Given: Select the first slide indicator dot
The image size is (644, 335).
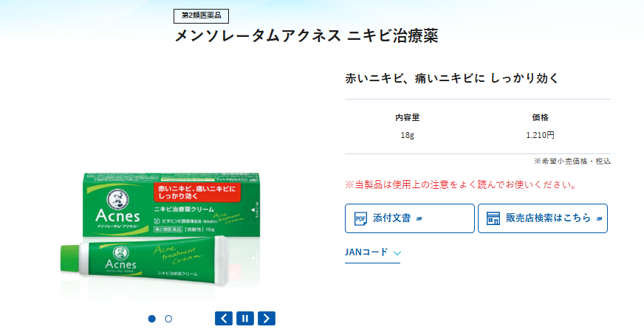Looking at the screenshot, I should tap(152, 319).
